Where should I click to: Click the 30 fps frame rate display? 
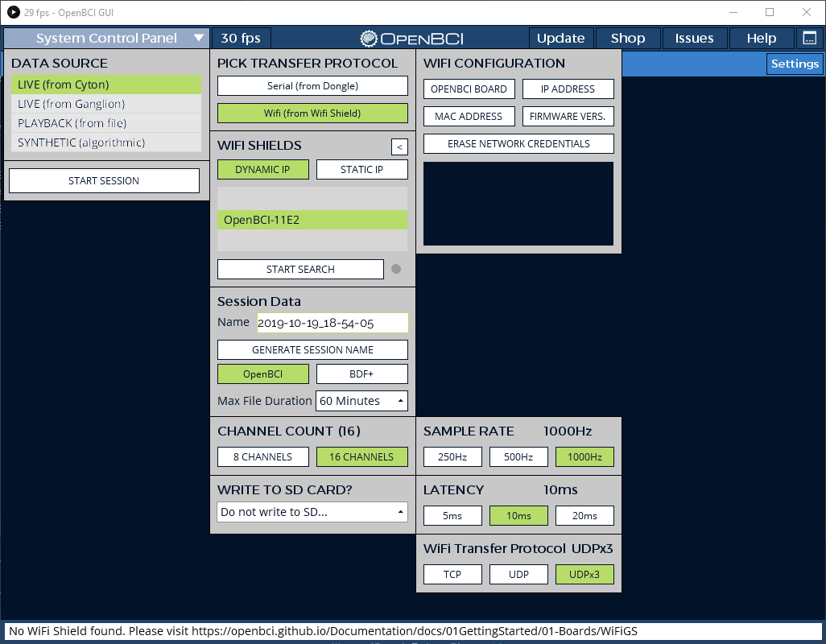[241, 37]
